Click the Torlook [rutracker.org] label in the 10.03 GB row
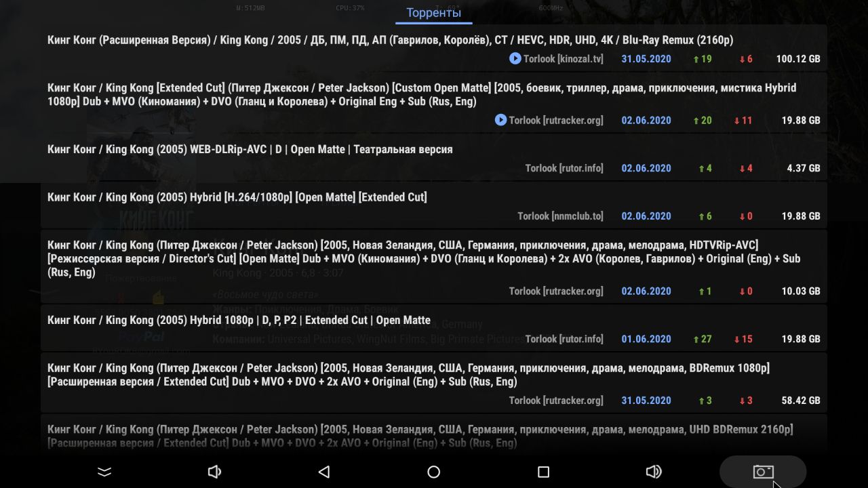The height and width of the screenshot is (488, 868). tap(556, 291)
